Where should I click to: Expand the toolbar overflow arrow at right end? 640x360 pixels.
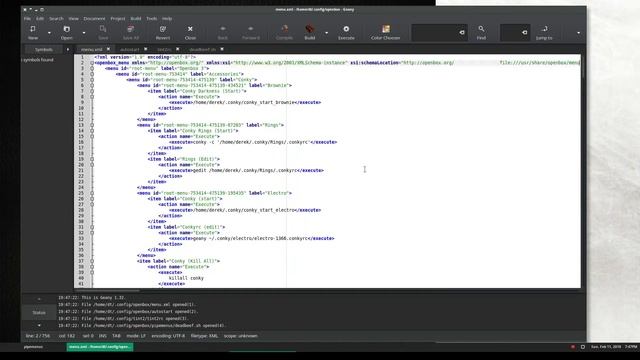pyautogui.click(x=578, y=33)
